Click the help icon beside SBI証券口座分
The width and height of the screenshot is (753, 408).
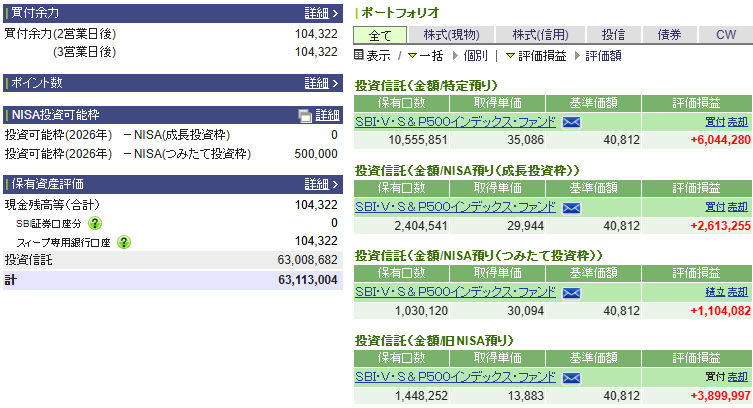point(95,223)
